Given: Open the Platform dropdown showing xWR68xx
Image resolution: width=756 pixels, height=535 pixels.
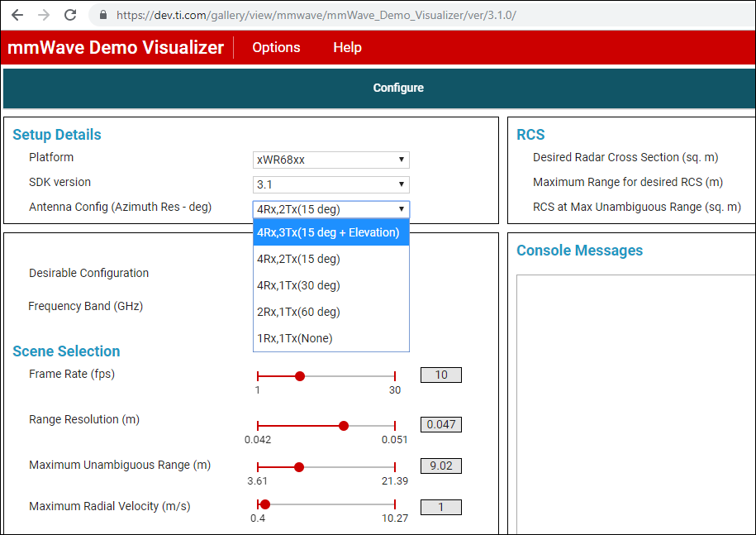Looking at the screenshot, I should tap(330, 160).
